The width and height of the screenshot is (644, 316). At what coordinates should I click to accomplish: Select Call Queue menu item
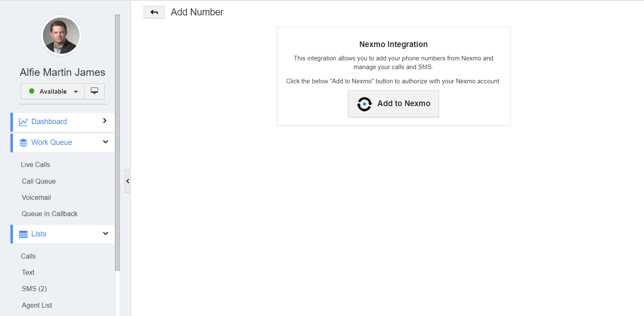tap(39, 182)
